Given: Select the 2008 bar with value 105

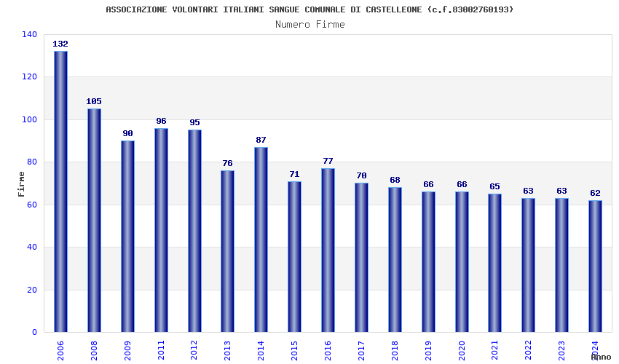Looking at the screenshot, I should pyautogui.click(x=94, y=221).
